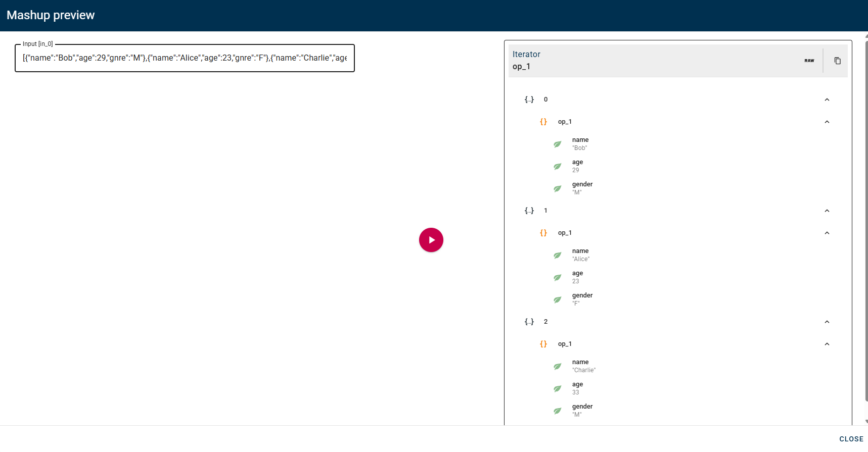Collapse op_1 object under item 0
This screenshot has width=868, height=452.
point(827,122)
